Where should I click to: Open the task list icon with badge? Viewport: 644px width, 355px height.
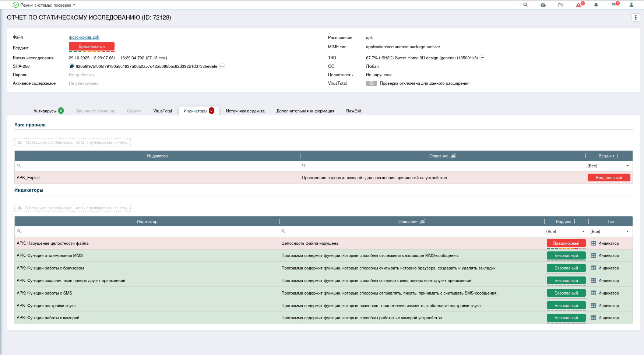(614, 5)
